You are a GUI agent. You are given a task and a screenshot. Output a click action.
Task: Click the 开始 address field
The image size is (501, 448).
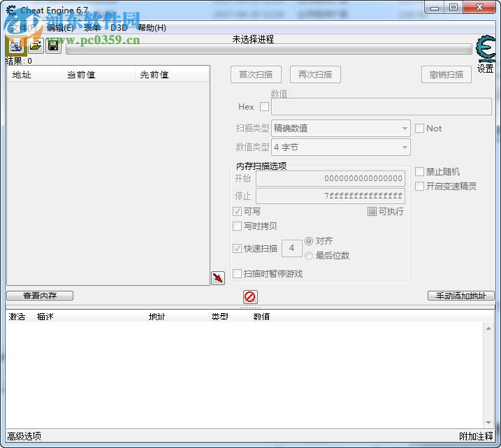click(x=331, y=178)
